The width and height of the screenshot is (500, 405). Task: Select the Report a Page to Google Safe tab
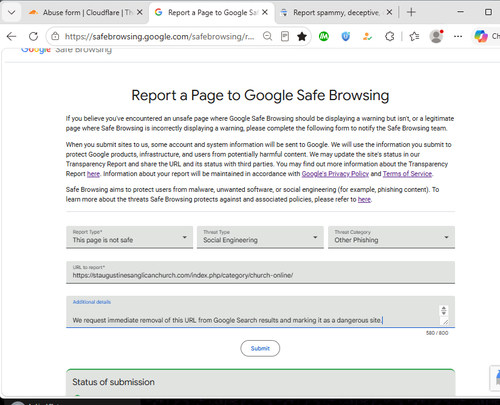pyautogui.click(x=211, y=13)
